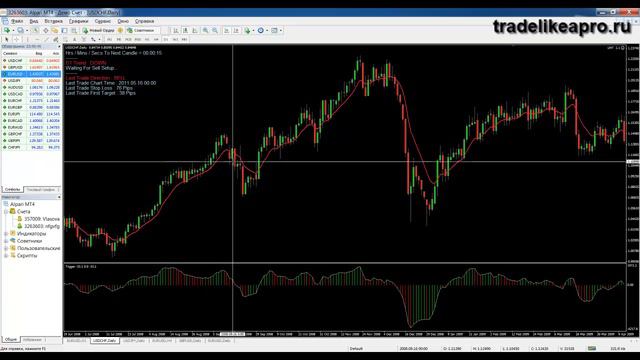Image resolution: width=640 pixels, height=360 pixels.
Task: Select the Пользовательские Navigator item
Action: pyautogui.click(x=39, y=248)
